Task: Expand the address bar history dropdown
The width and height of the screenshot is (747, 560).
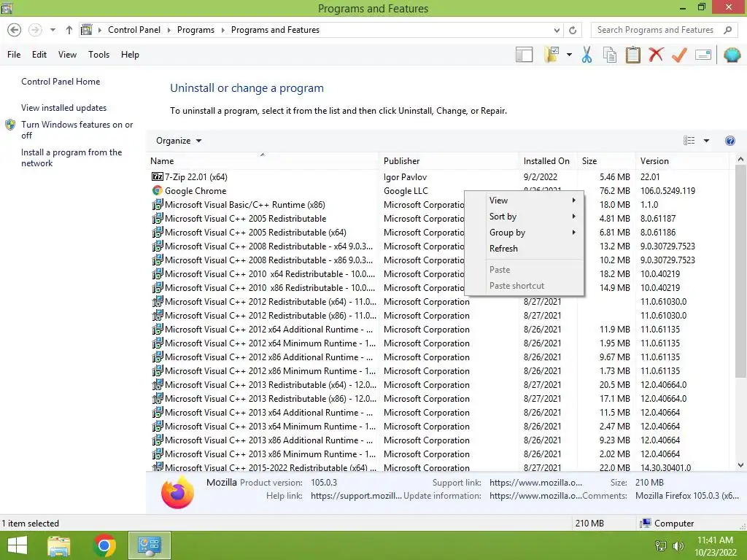Action: pyautogui.click(x=557, y=31)
